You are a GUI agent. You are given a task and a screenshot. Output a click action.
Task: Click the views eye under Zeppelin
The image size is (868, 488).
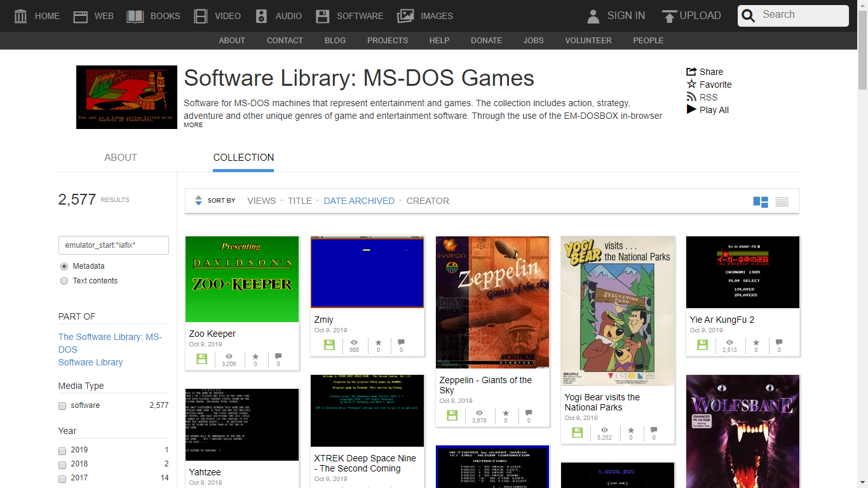pyautogui.click(x=479, y=413)
